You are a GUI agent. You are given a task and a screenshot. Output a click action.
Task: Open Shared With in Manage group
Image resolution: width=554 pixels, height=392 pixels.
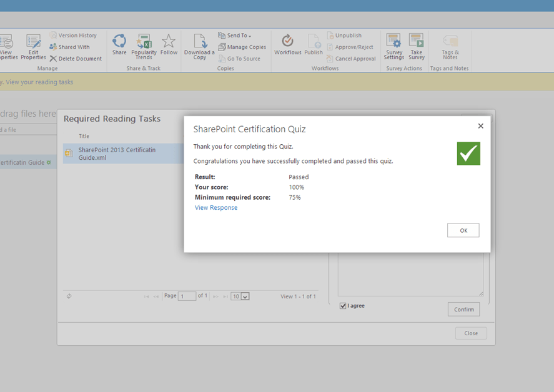pos(69,47)
